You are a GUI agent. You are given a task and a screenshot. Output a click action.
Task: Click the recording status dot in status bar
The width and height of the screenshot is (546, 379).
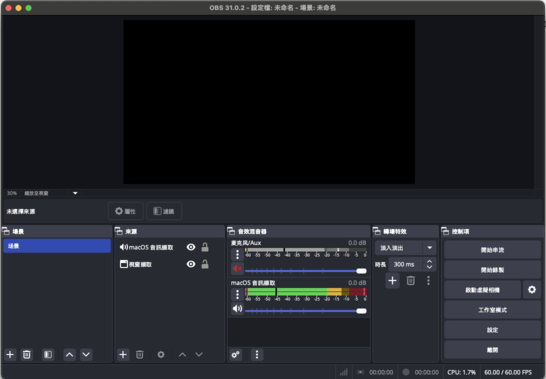(406, 372)
